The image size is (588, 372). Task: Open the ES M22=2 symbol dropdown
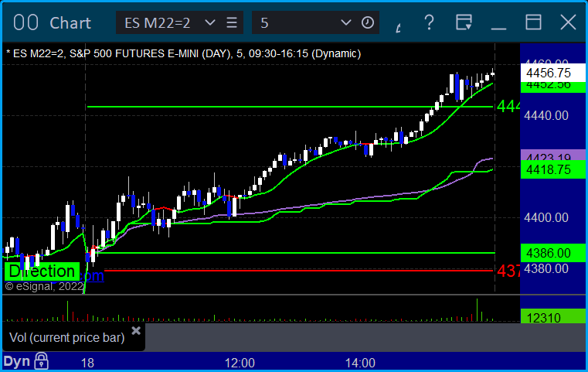point(210,22)
